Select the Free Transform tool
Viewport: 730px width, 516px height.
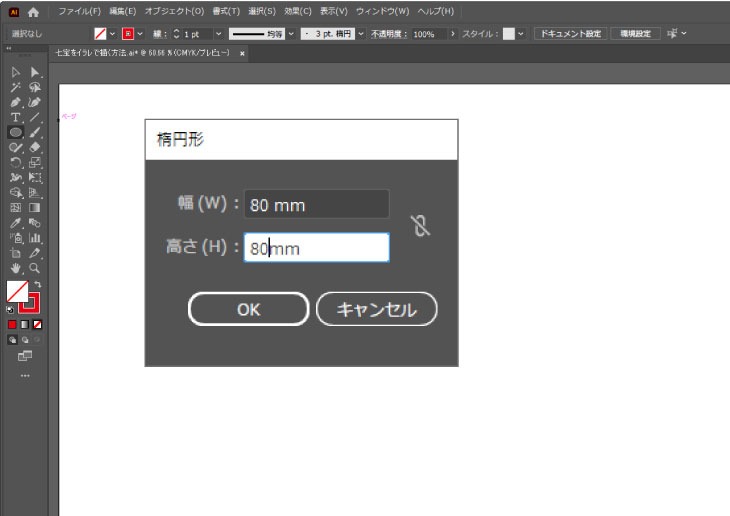[x=34, y=177]
